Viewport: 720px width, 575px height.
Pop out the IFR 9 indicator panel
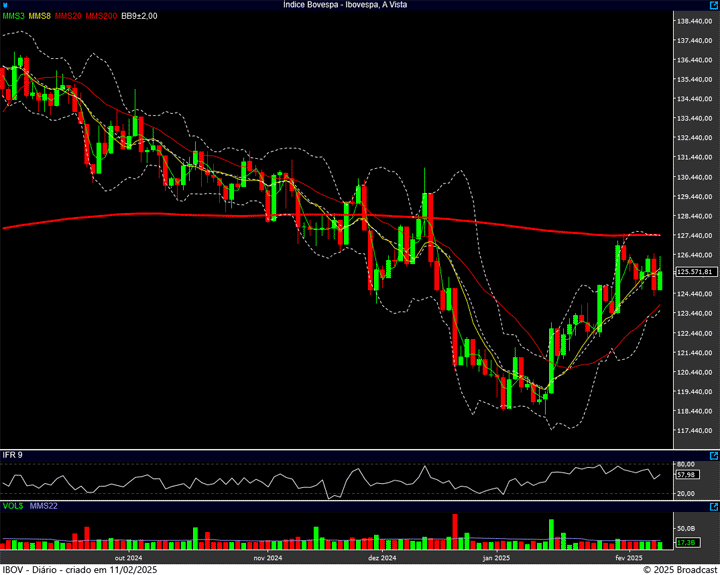(x=714, y=456)
